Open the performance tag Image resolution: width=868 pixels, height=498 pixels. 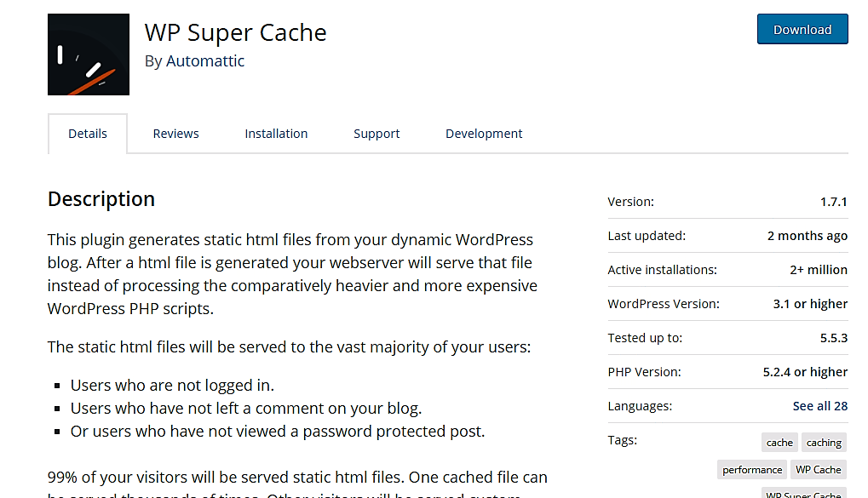click(752, 470)
